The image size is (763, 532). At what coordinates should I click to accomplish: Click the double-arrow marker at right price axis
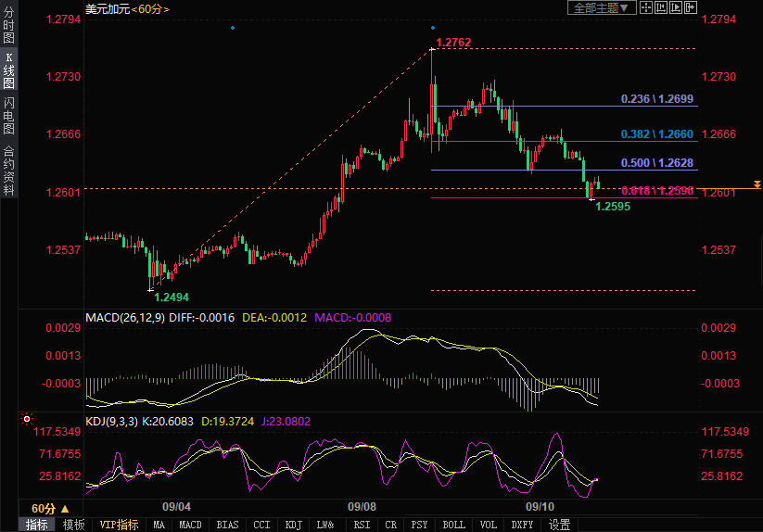(x=757, y=185)
